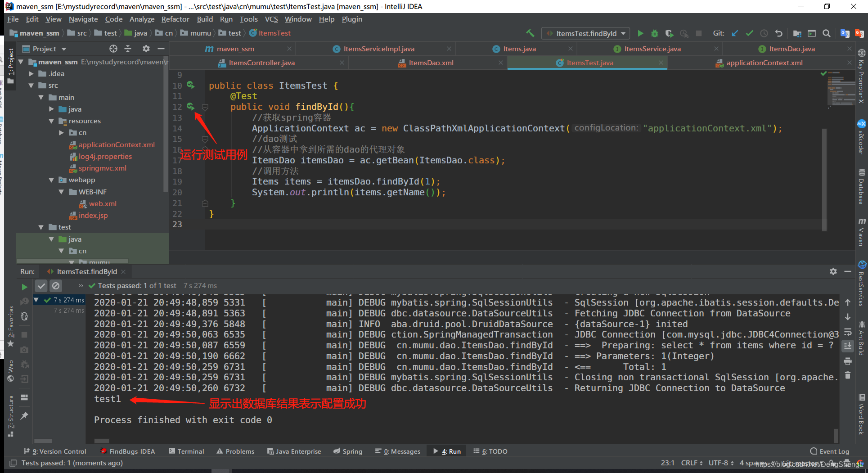The image size is (868, 473).
Task: Expand the .idea folder
Action: tap(31, 73)
